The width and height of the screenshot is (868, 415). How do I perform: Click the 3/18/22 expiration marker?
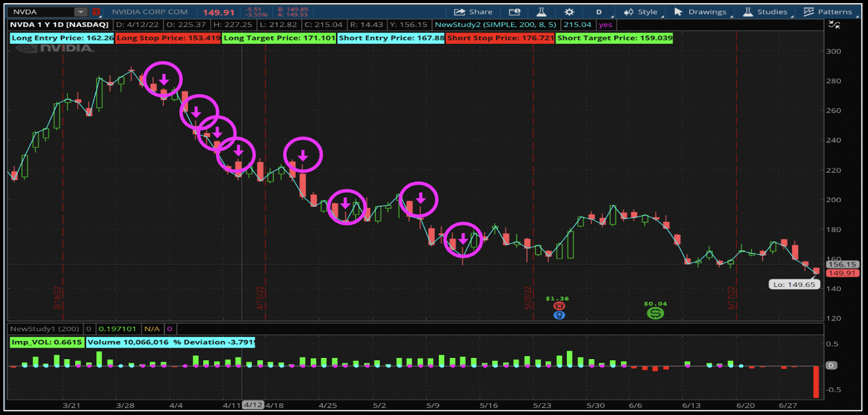[x=59, y=297]
